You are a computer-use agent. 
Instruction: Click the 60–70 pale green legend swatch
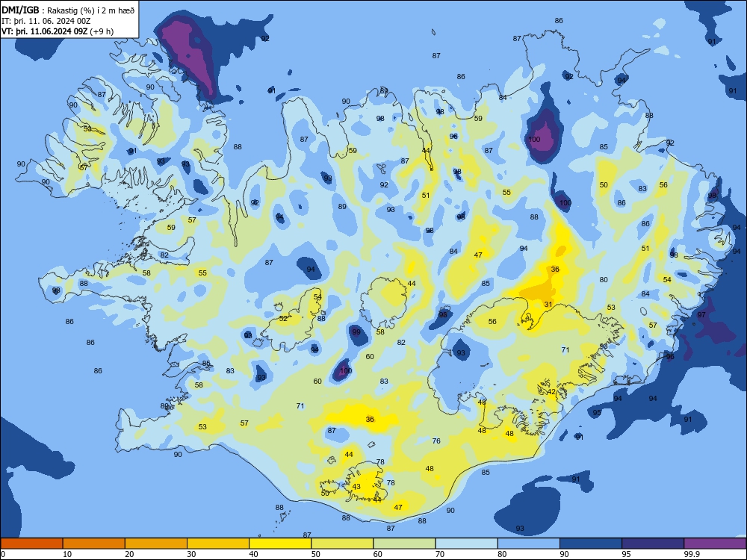(x=404, y=544)
